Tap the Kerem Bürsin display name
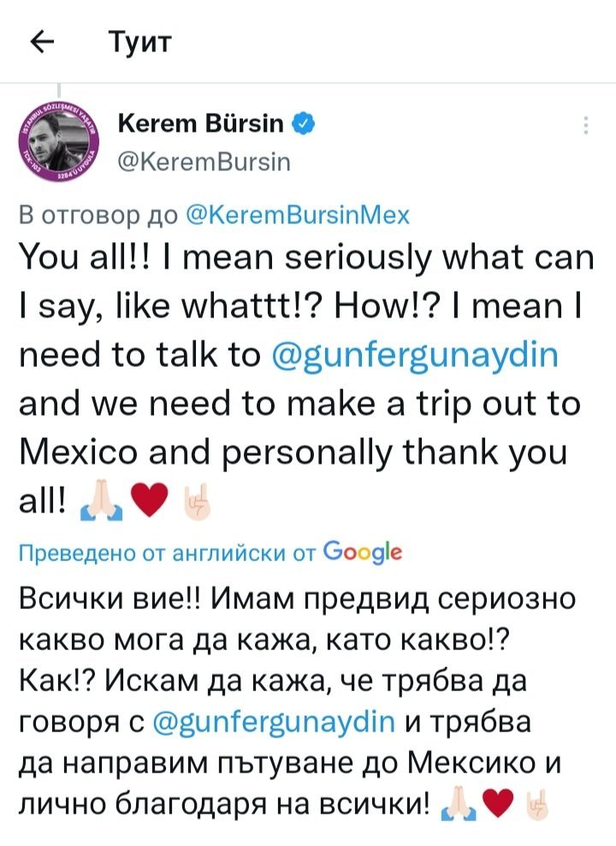Image resolution: width=616 pixels, height=846 pixels. tap(202, 125)
